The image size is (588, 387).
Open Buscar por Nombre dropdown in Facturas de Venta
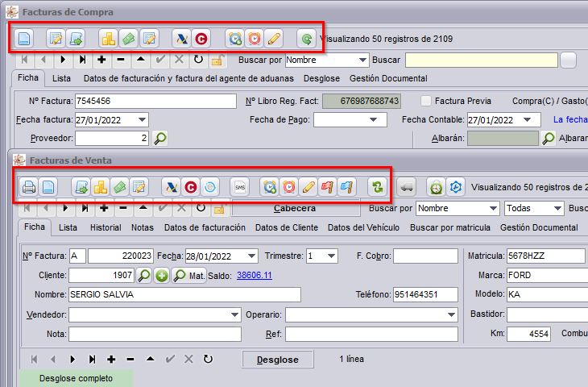point(493,208)
